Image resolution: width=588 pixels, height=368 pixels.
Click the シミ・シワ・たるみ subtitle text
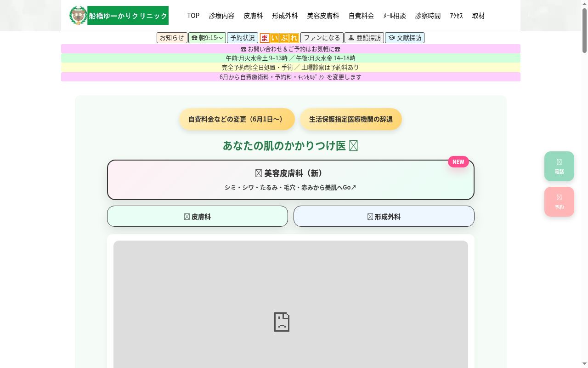pos(290,187)
